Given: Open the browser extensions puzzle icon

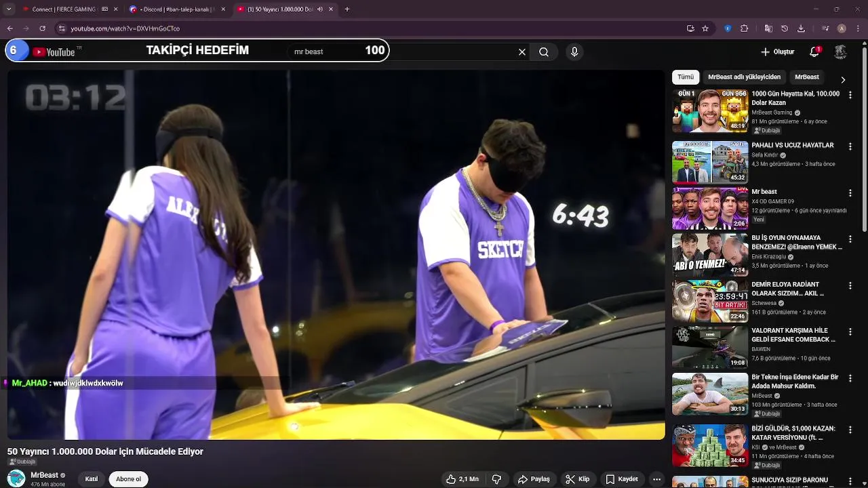Looking at the screenshot, I should click(744, 28).
